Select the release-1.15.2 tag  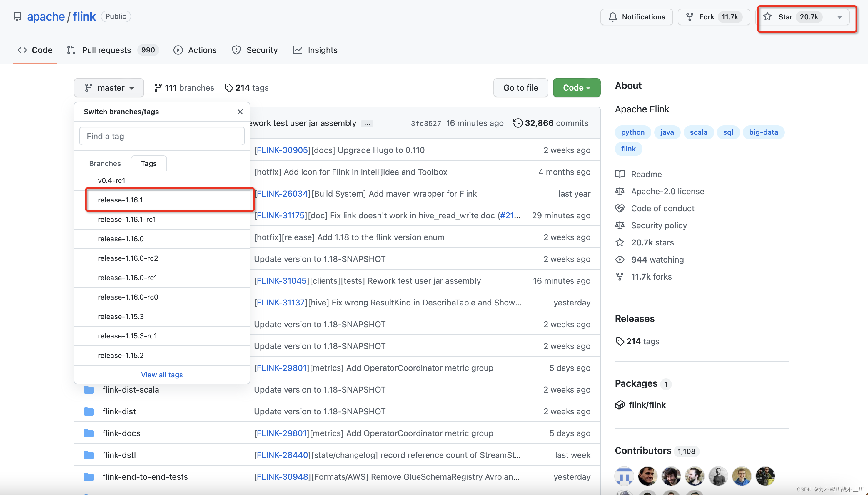point(162,355)
